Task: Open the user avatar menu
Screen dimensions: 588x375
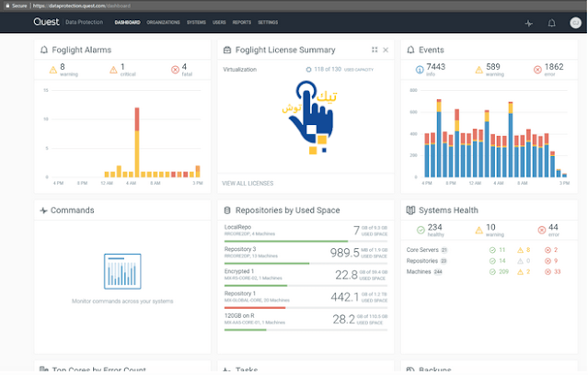Action: click(575, 23)
